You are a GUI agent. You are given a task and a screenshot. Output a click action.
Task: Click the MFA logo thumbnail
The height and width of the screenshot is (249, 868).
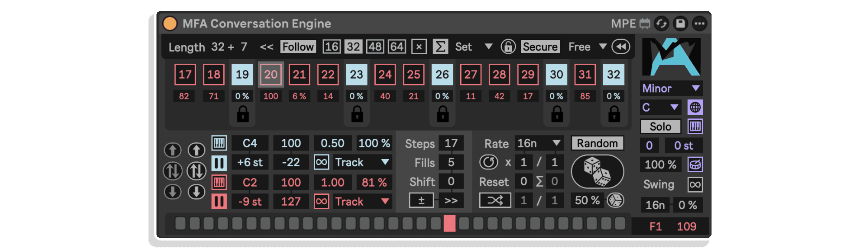click(x=671, y=57)
